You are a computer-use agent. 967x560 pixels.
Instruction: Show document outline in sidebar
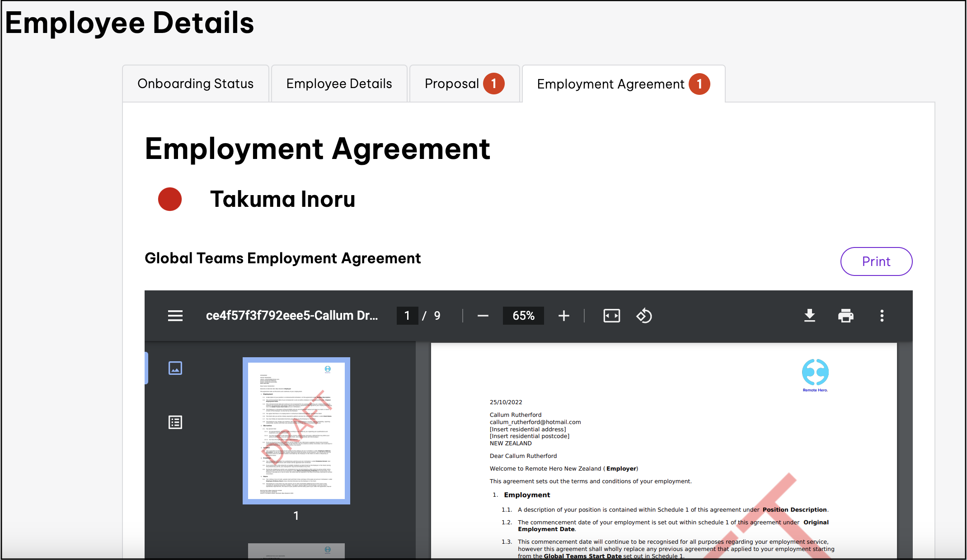pyautogui.click(x=175, y=422)
